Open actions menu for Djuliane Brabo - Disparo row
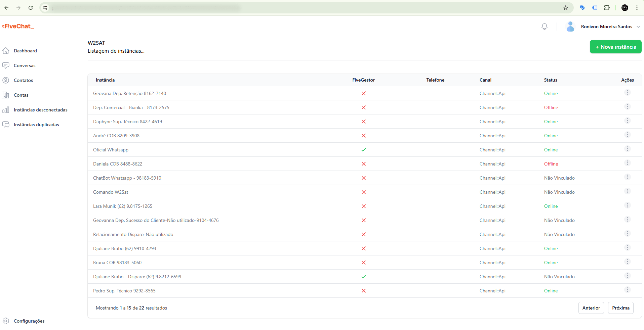The width and height of the screenshot is (644, 330). click(627, 276)
